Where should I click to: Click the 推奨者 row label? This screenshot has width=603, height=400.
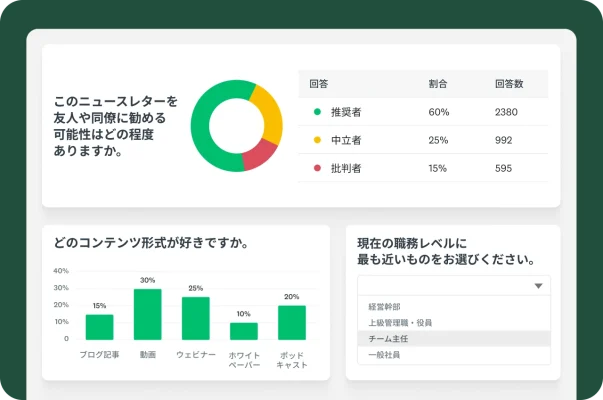click(346, 112)
